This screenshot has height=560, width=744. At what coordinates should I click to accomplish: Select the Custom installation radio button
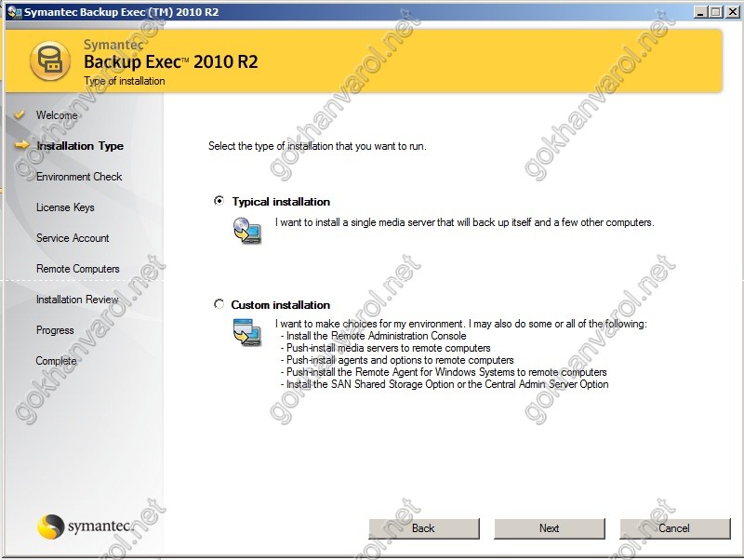click(x=219, y=304)
